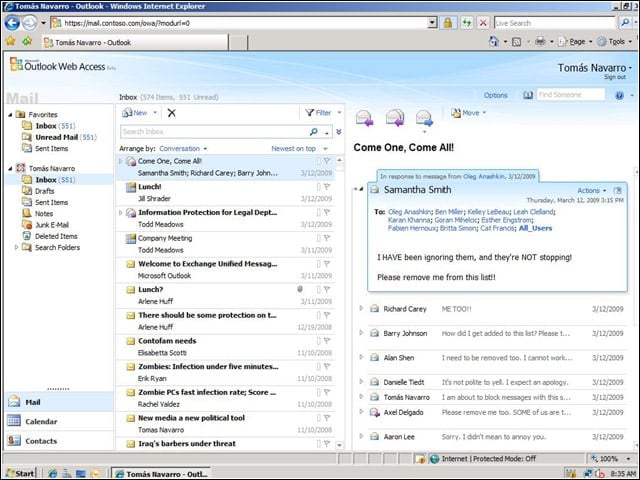
Task: Toggle flag on Welcome to Exchange Unified message
Action: [x=327, y=264]
